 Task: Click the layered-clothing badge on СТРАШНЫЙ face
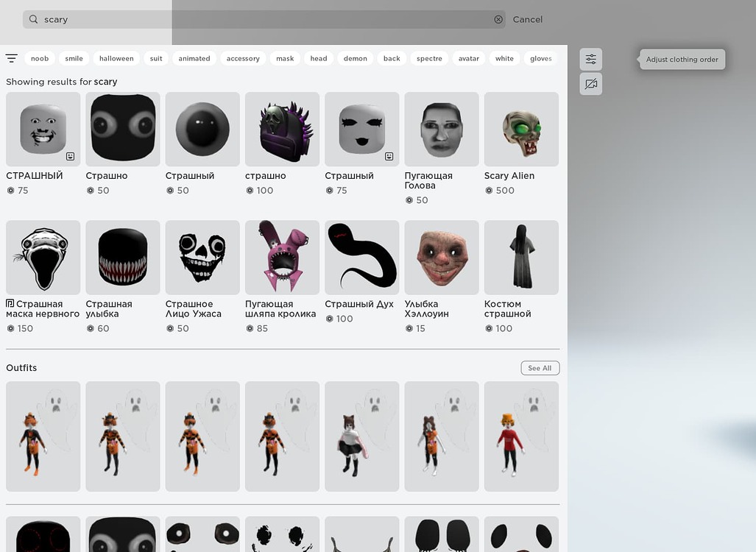70,156
